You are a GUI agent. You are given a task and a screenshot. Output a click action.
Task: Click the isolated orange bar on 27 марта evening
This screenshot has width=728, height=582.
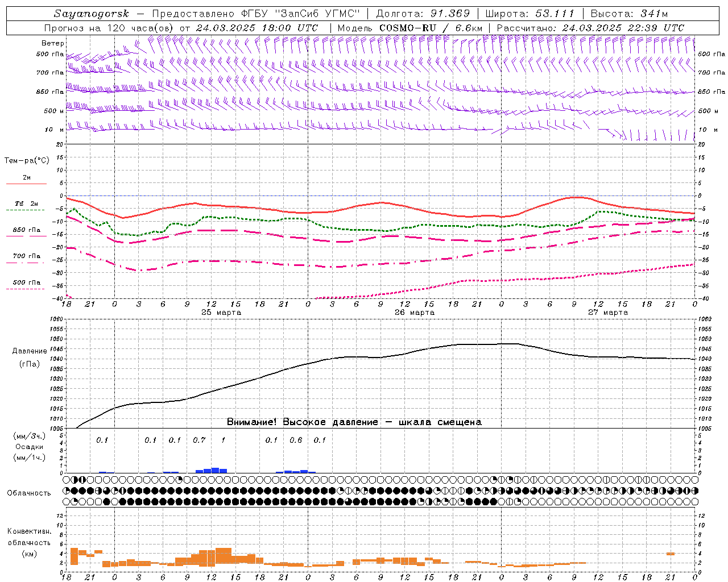click(x=671, y=554)
